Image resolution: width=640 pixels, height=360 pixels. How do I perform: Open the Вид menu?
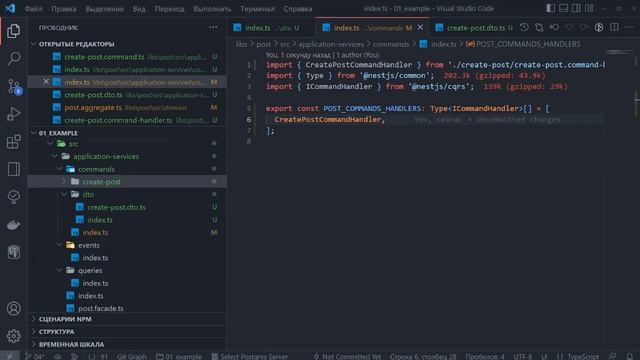pyautogui.click(x=139, y=9)
